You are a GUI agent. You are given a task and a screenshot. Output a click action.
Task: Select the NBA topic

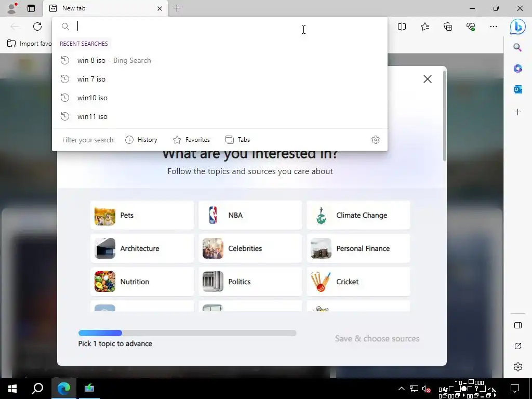(250, 215)
